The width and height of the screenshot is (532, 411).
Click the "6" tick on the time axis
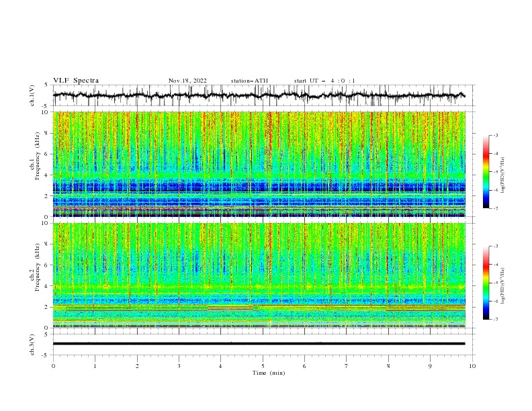(304, 366)
